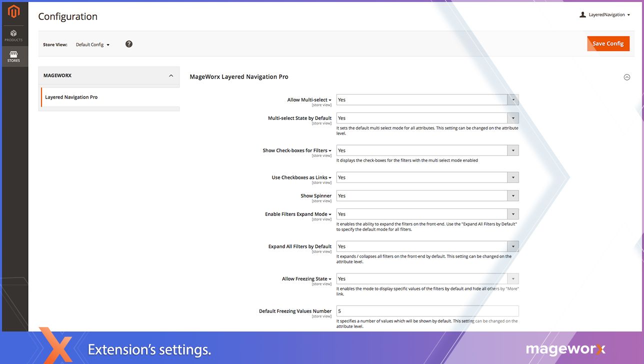Collapse the MageWorx Layered Navigation Pro section
The height and width of the screenshot is (364, 644).
(x=626, y=77)
